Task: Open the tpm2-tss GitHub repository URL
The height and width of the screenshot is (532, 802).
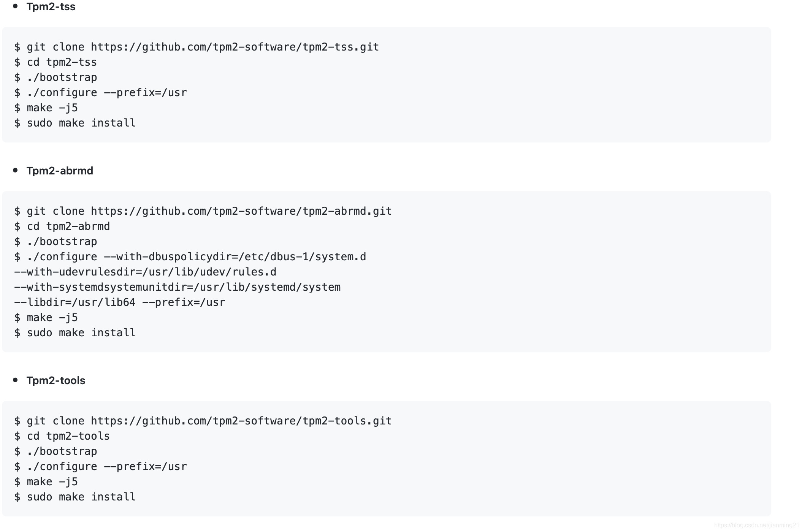Action: tap(234, 47)
